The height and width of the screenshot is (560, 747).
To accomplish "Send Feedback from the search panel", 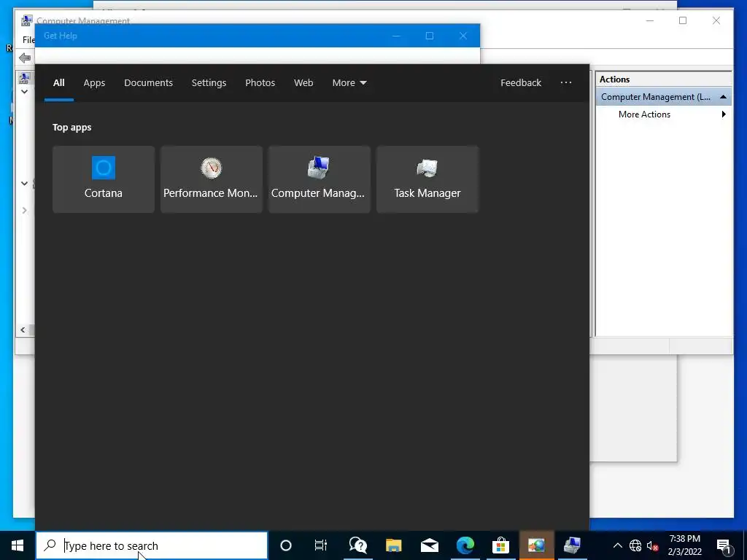I will click(521, 83).
